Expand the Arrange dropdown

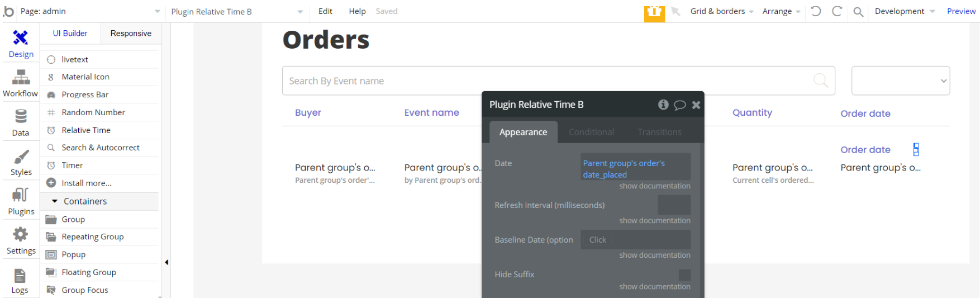[x=781, y=11]
